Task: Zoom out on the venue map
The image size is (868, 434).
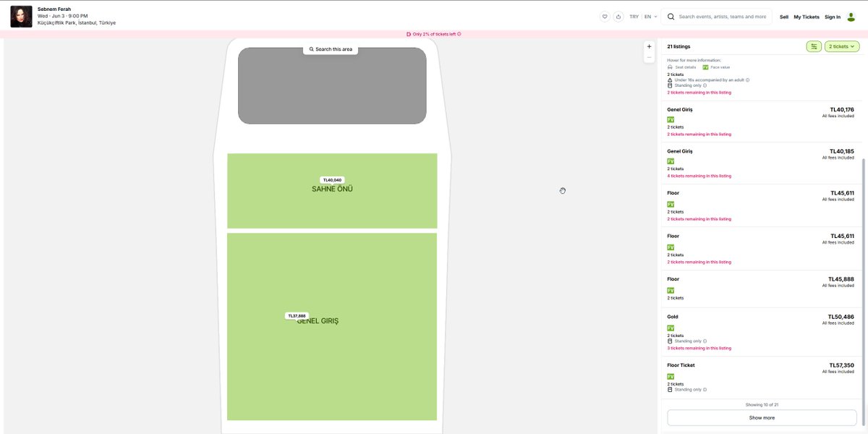Action: pos(649,57)
